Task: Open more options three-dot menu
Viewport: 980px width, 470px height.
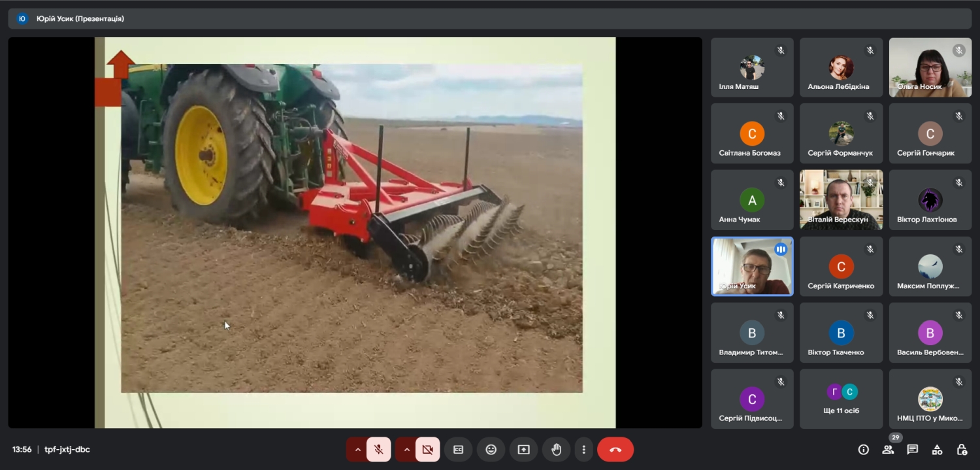Action: [x=583, y=450]
